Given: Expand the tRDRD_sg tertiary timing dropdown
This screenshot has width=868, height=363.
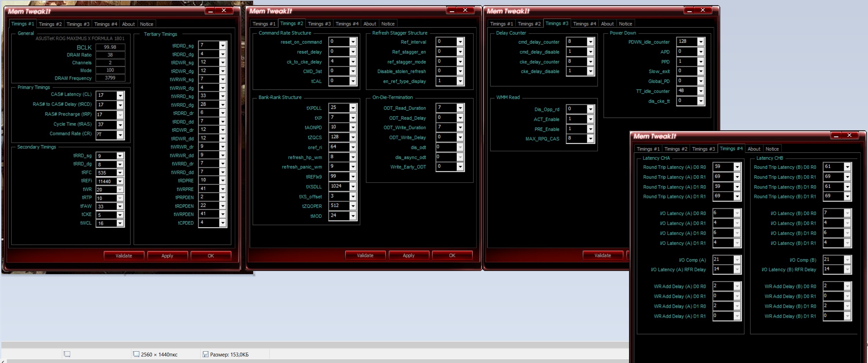Looking at the screenshot, I should (x=223, y=45).
